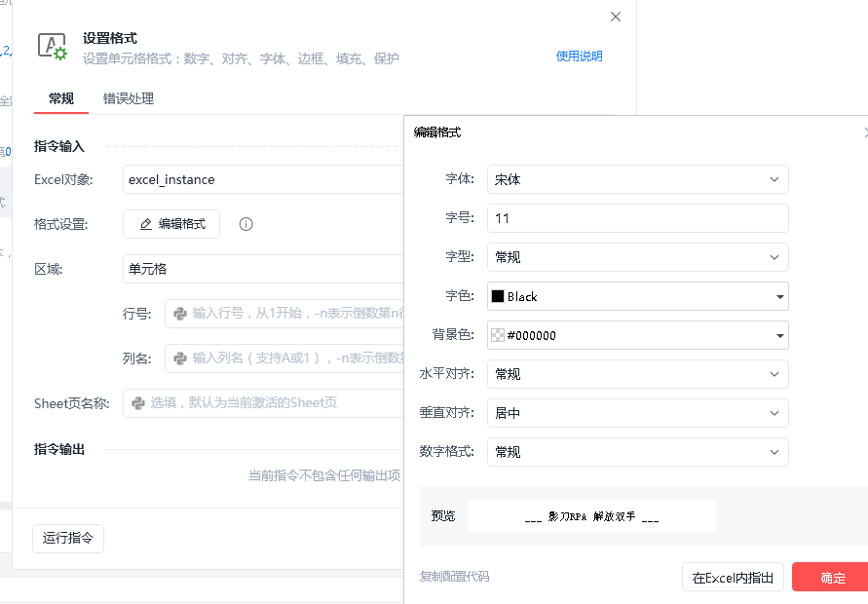Click Python icon in Sheet页名称 field
The height and width of the screenshot is (604, 868).
click(138, 403)
